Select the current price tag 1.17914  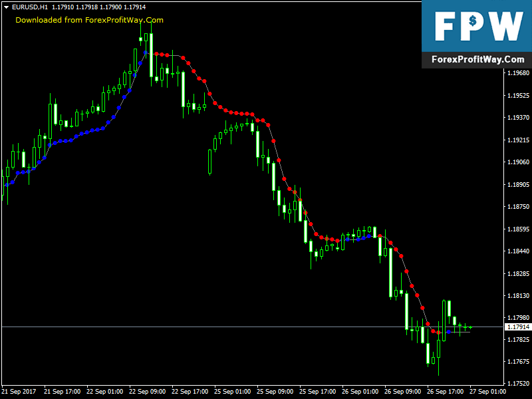518,327
